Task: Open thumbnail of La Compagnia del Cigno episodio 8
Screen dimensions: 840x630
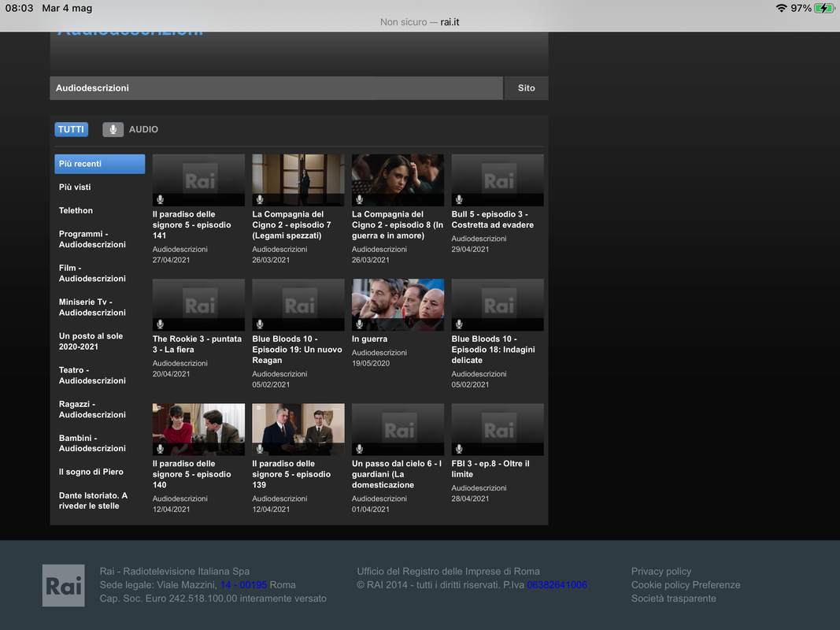Action: pyautogui.click(x=398, y=180)
